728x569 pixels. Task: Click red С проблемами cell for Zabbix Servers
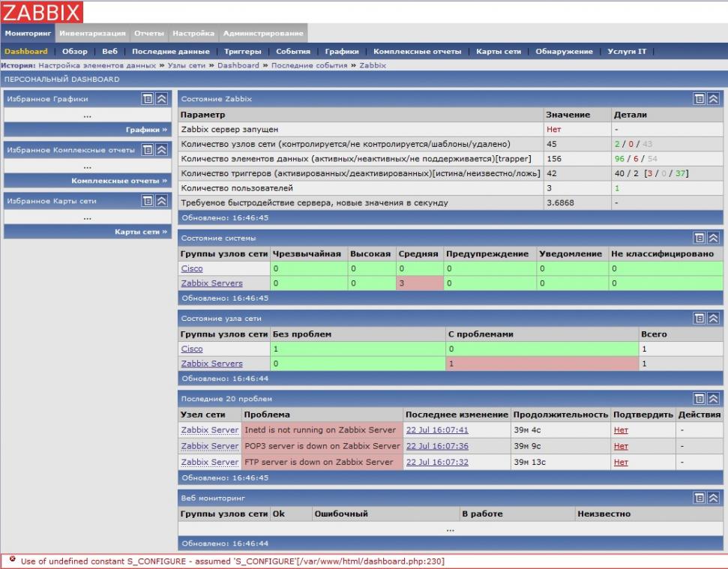coord(542,364)
